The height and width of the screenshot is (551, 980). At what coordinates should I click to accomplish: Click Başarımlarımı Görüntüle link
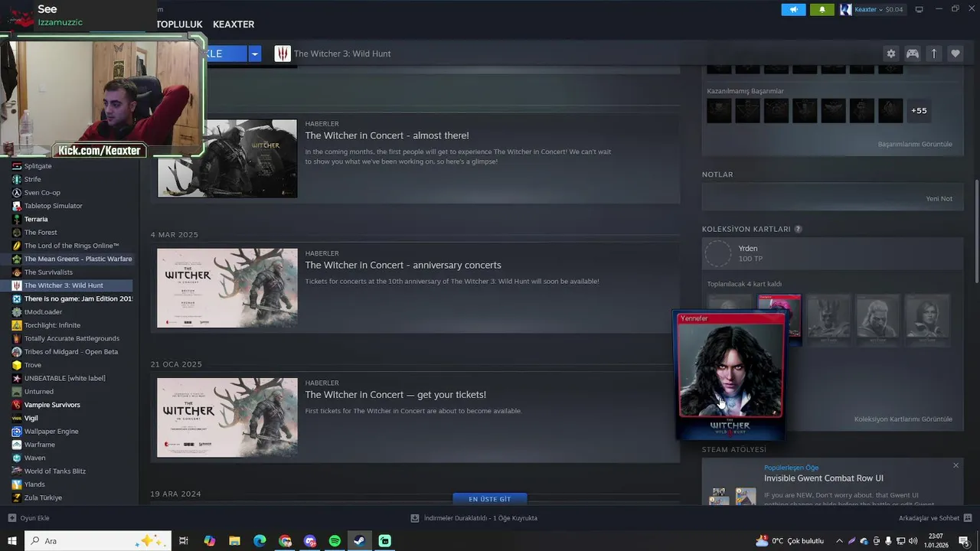click(915, 144)
